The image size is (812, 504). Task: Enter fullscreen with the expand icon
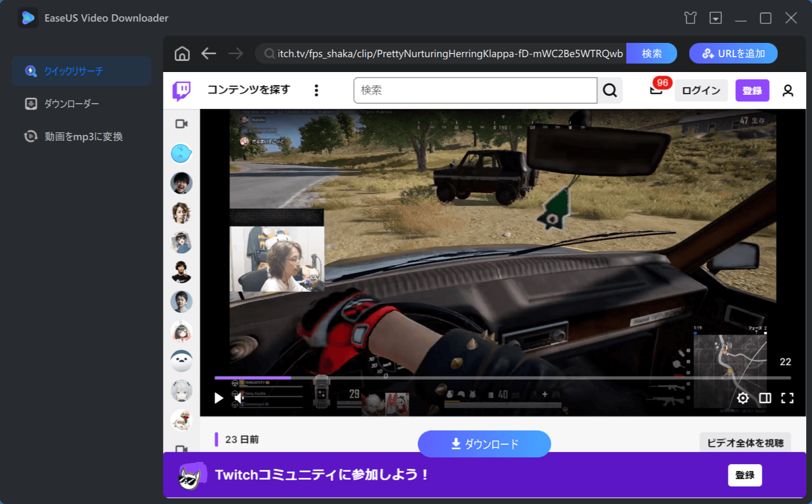[x=787, y=398]
